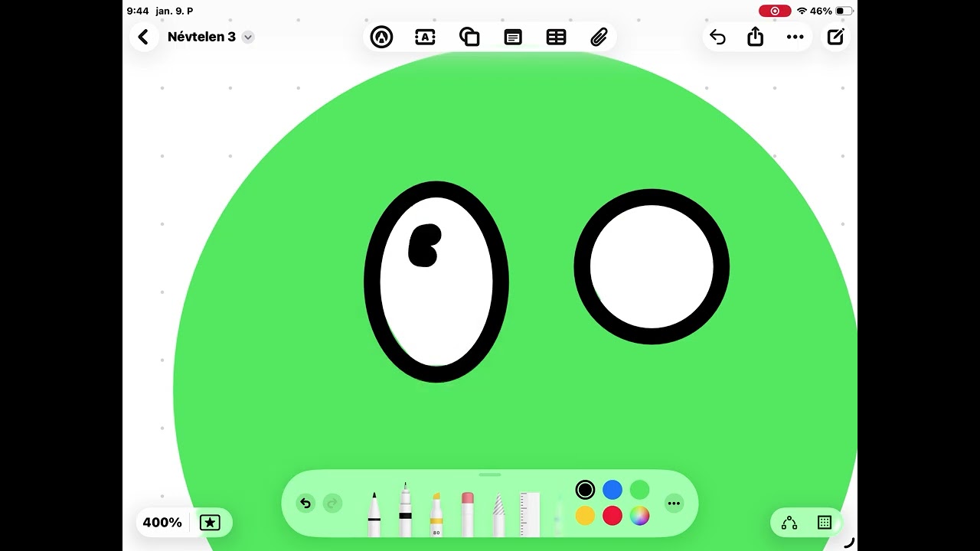Screen dimensions: 980x551
Task: Open the attachment paperclip menu
Action: point(599,37)
